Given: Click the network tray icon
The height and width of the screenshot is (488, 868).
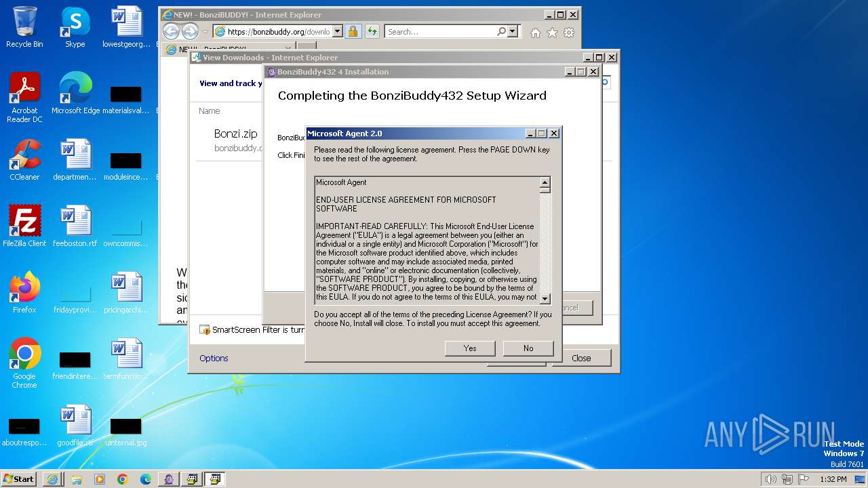Looking at the screenshot, I should click(787, 479).
